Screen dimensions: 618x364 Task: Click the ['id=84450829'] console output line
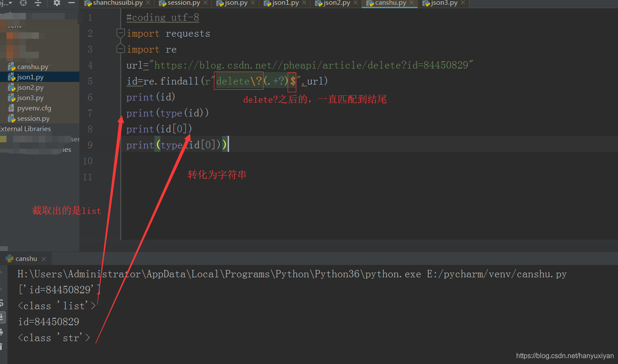point(59,290)
